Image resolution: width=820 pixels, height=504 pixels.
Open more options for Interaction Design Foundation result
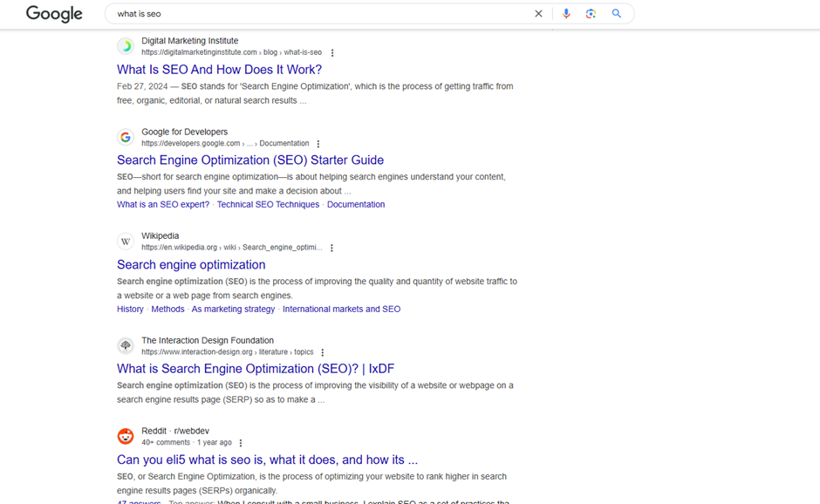pos(323,353)
